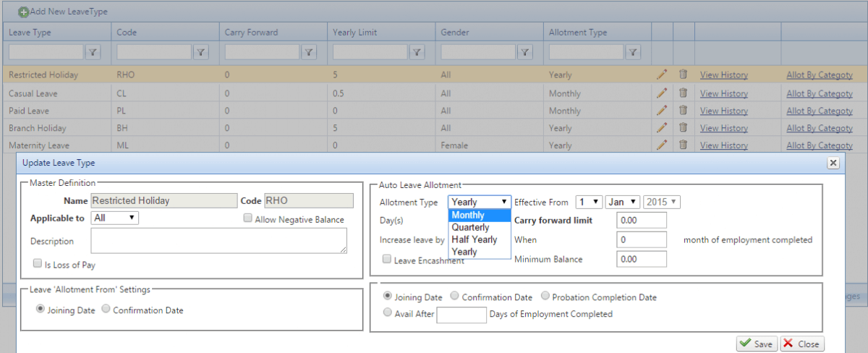The image size is (868, 353).
Task: Click the Code field RHO in dialog
Action: click(x=309, y=201)
